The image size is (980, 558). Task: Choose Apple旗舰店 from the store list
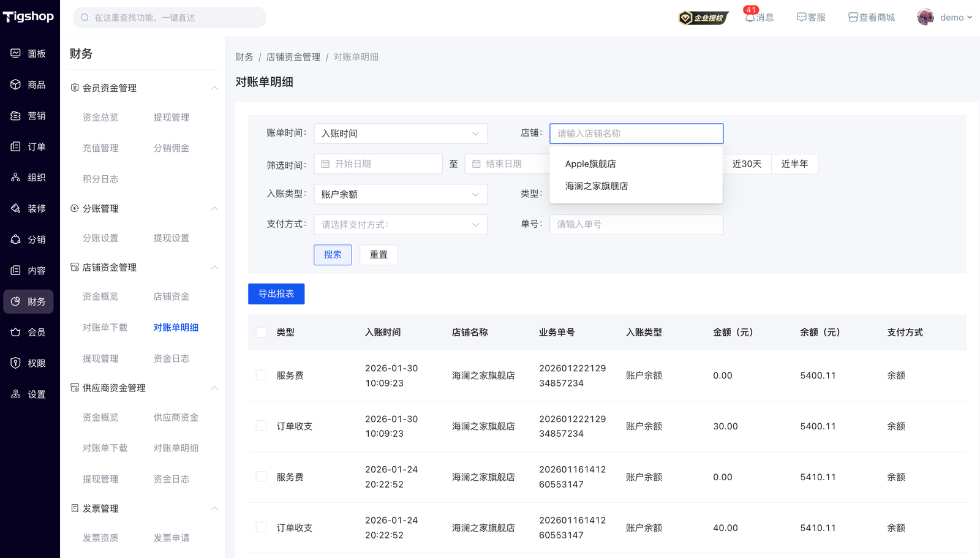(x=590, y=164)
